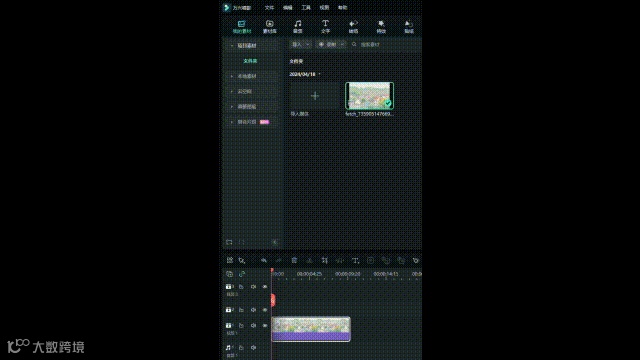This screenshot has width=640, height=360.
Task: Mute video track 2
Action: click(x=253, y=310)
